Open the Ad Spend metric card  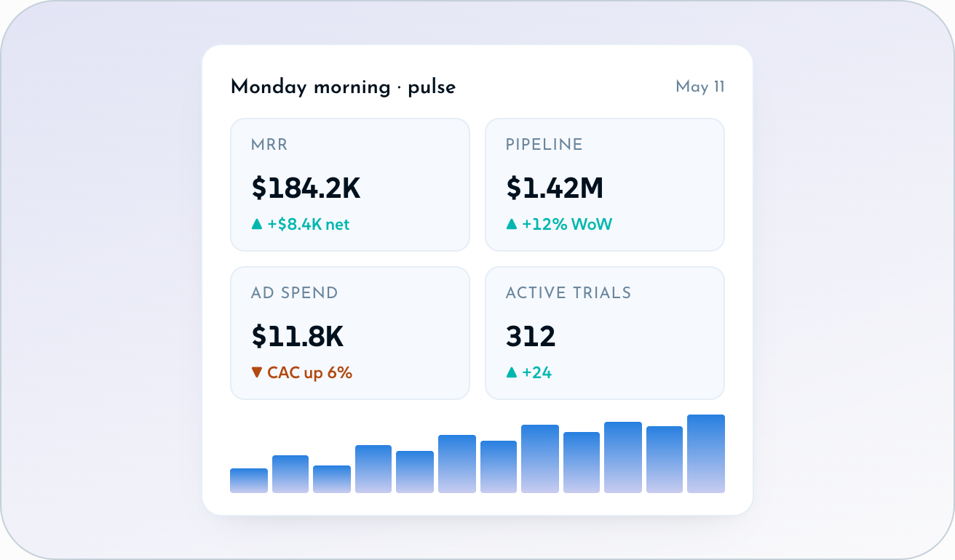(350, 333)
